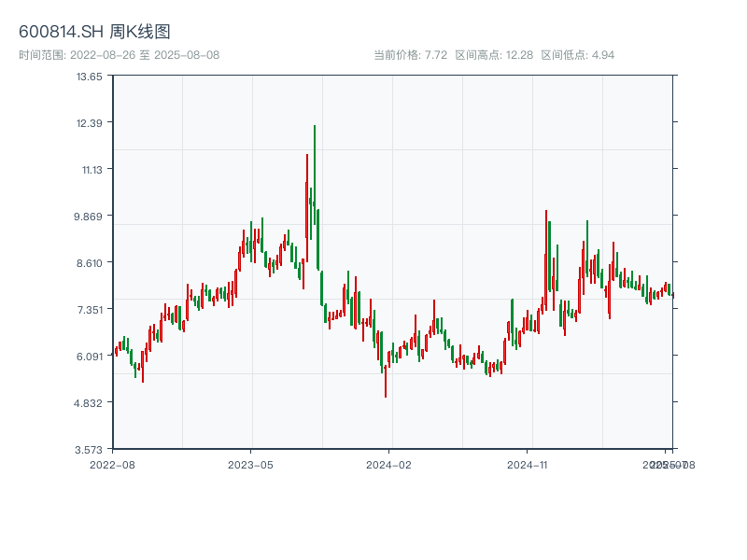747x560 pixels.
Task: Click the 11.13 y-axis tick label
Action: point(92,170)
